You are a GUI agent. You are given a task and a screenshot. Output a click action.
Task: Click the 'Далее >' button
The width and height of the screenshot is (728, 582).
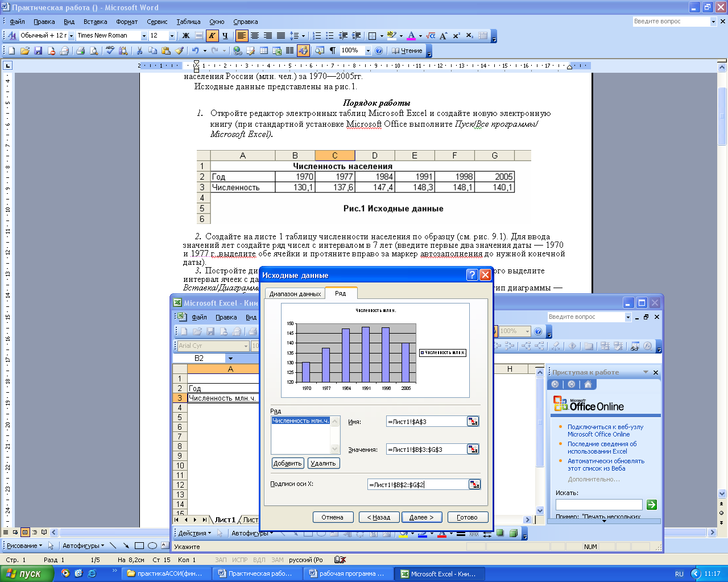coord(421,517)
